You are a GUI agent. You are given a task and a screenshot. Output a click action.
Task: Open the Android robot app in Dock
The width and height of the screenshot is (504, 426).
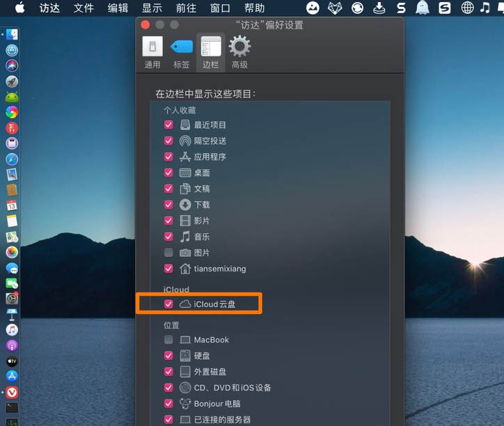click(x=12, y=97)
